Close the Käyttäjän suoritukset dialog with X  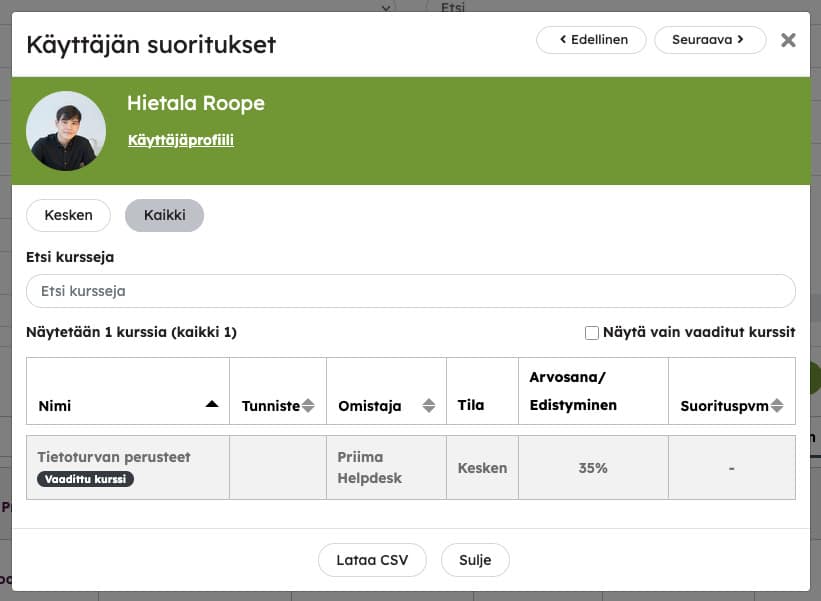point(788,40)
